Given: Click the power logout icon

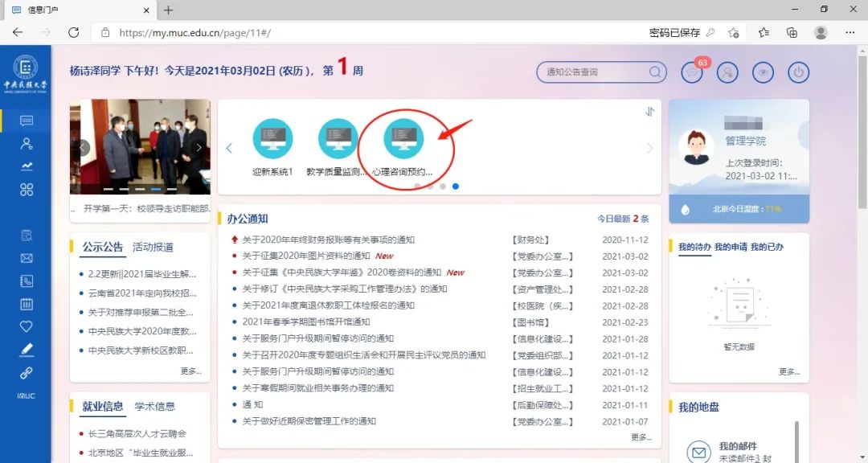Looking at the screenshot, I should (797, 72).
